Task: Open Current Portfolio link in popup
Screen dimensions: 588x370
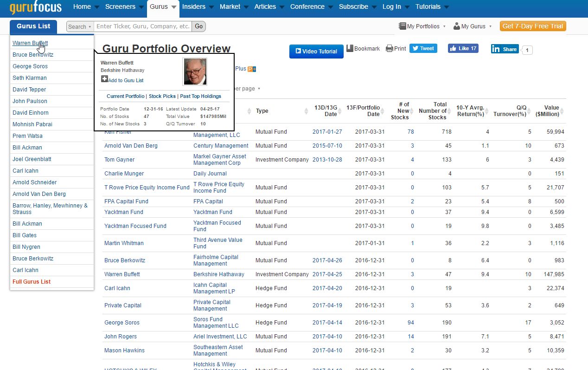Action: click(126, 96)
